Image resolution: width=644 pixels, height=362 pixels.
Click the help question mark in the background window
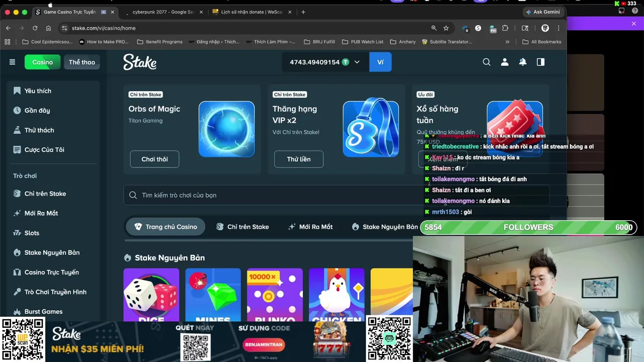635,11
